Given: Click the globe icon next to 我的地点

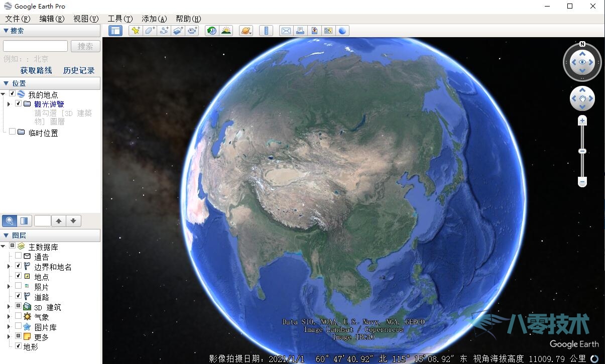Looking at the screenshot, I should [21, 94].
